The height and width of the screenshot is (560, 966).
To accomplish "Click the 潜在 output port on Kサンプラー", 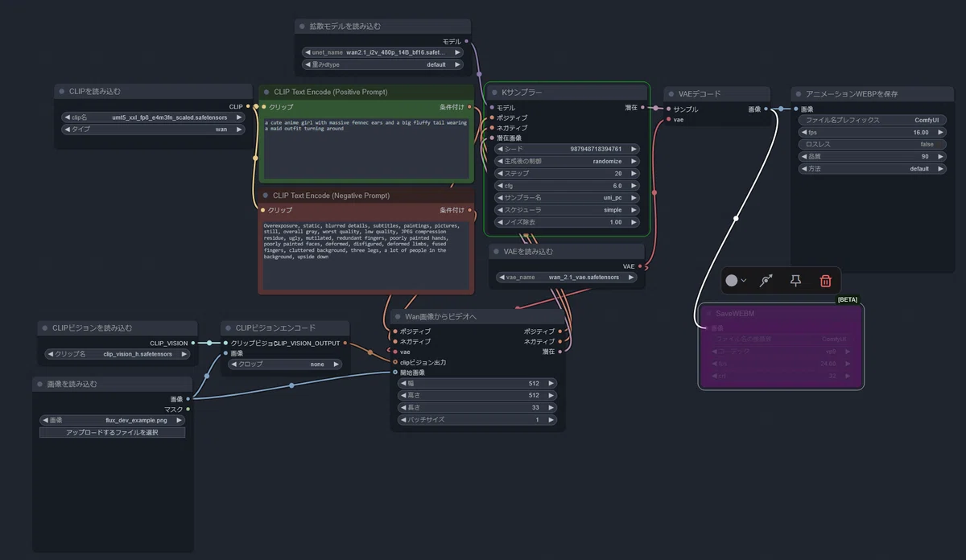I will 642,107.
